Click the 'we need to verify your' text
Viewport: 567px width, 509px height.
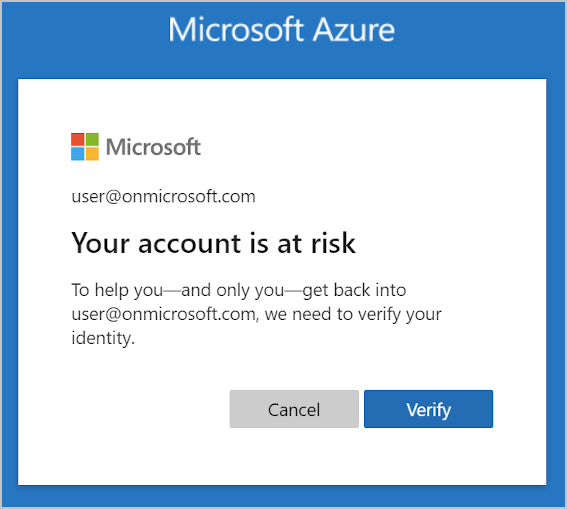point(353,314)
